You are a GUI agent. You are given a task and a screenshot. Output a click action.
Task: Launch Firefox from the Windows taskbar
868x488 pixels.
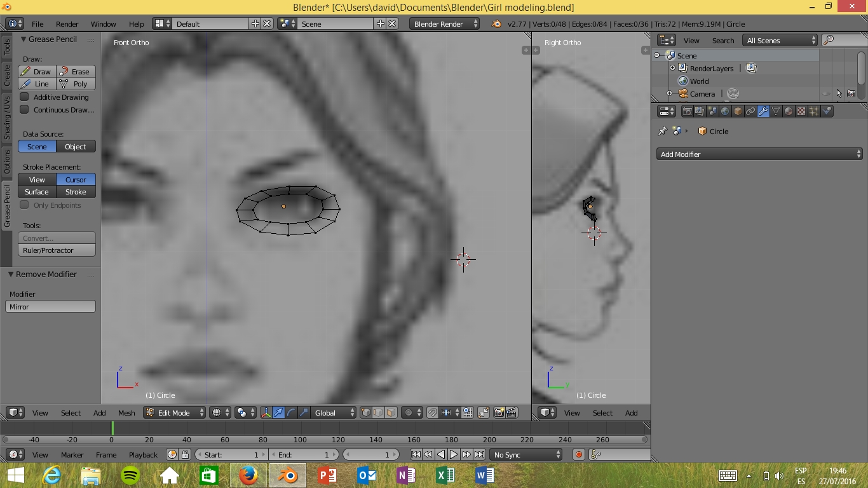tap(248, 475)
